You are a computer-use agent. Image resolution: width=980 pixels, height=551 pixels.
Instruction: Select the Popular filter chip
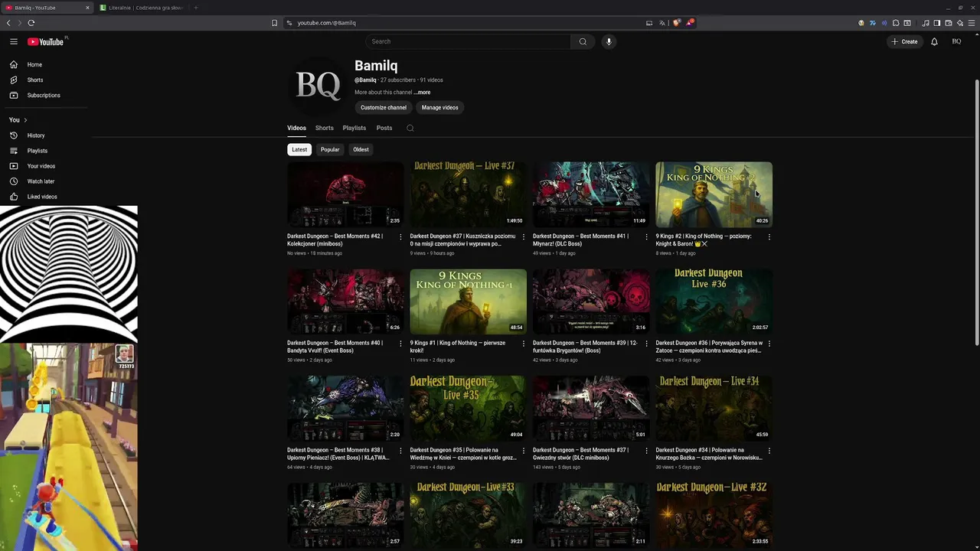pos(330,149)
